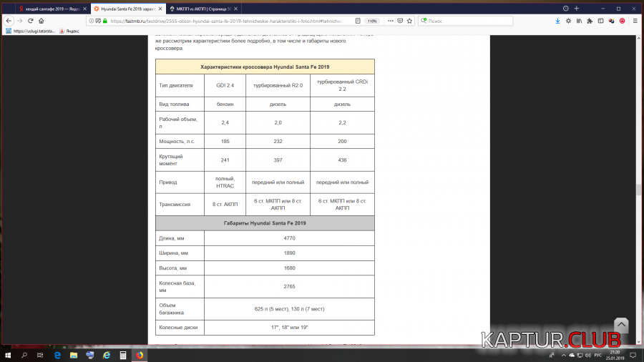
Task: Click the gear extension icon in toolbar
Action: [568, 21]
